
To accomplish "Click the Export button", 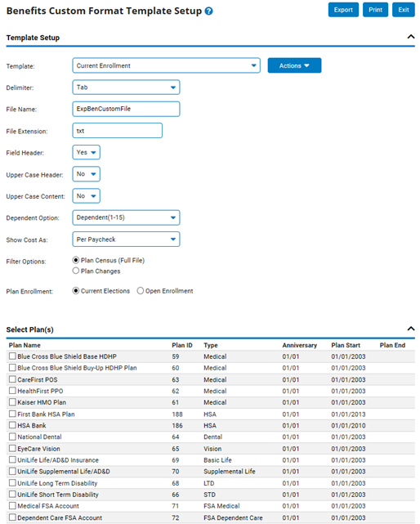I will click(343, 10).
